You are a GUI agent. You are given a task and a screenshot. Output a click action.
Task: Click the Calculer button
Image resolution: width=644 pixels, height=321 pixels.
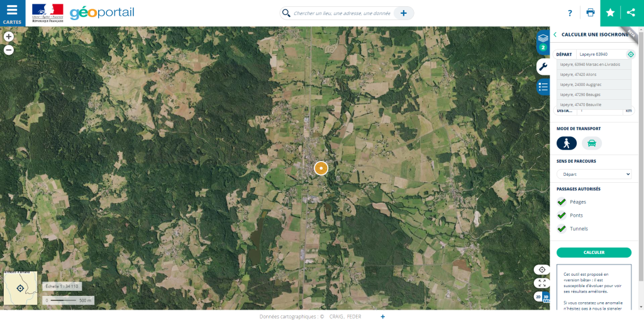pos(594,253)
